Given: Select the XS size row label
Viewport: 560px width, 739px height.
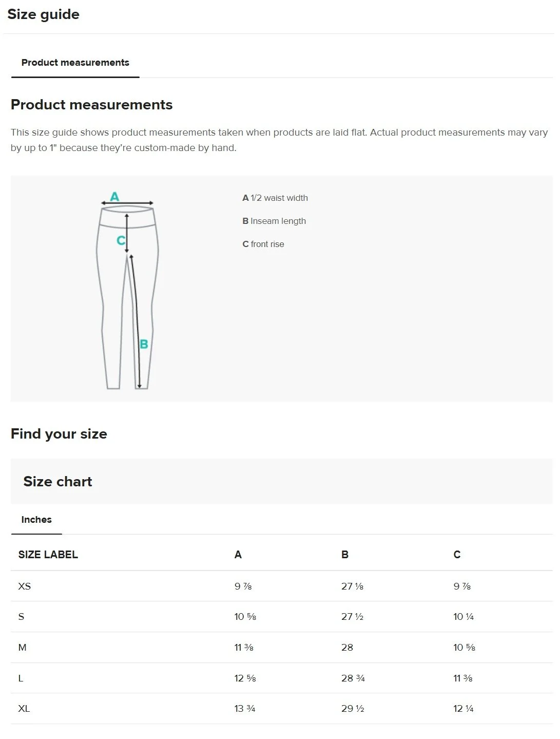Looking at the screenshot, I should coord(25,586).
